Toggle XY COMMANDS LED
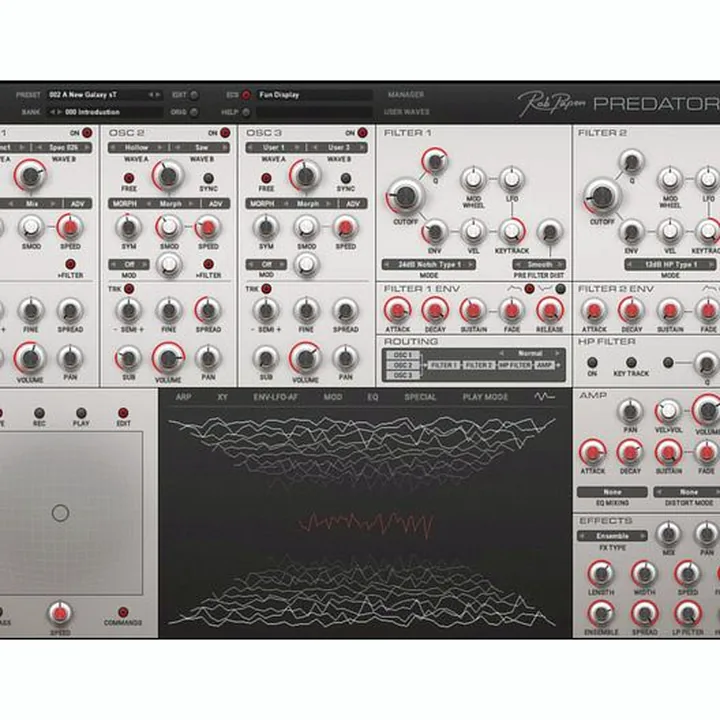Image resolution: width=720 pixels, height=720 pixels. 123,612
